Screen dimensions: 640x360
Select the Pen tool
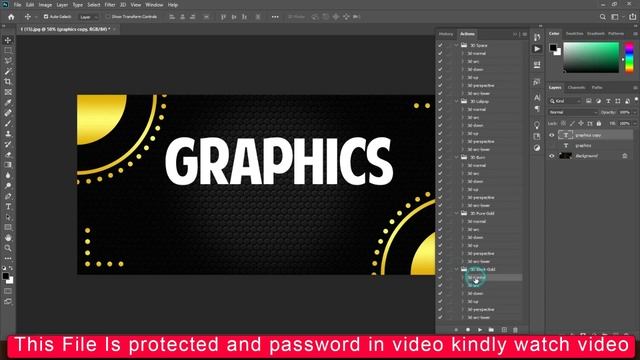click(8, 196)
